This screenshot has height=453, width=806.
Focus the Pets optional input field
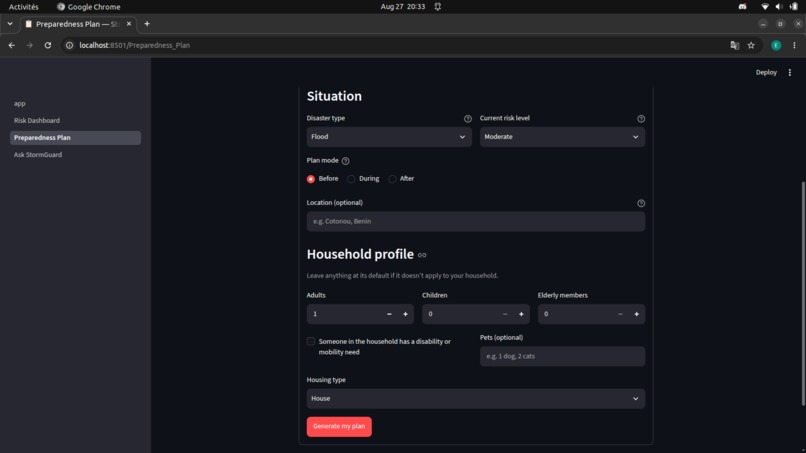562,356
